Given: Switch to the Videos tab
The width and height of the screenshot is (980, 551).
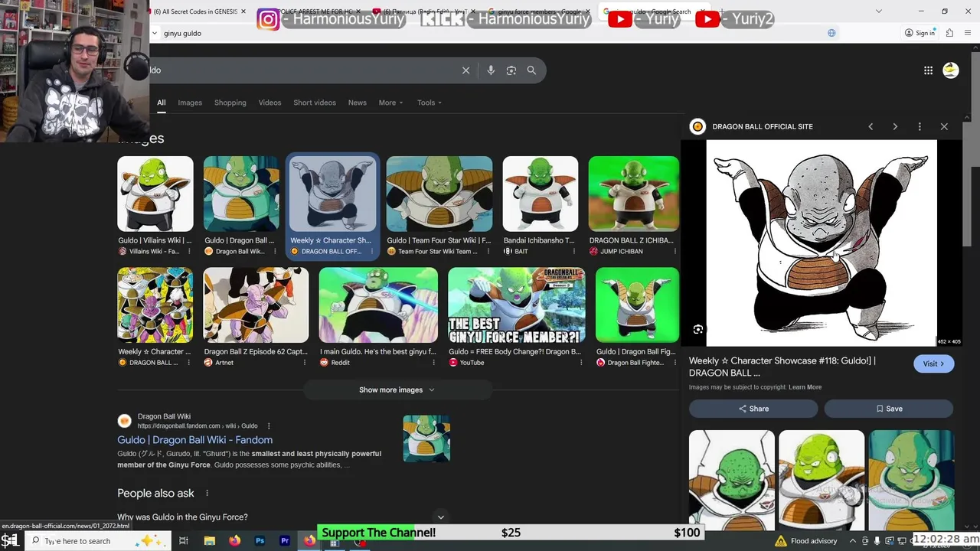Looking at the screenshot, I should (x=269, y=103).
